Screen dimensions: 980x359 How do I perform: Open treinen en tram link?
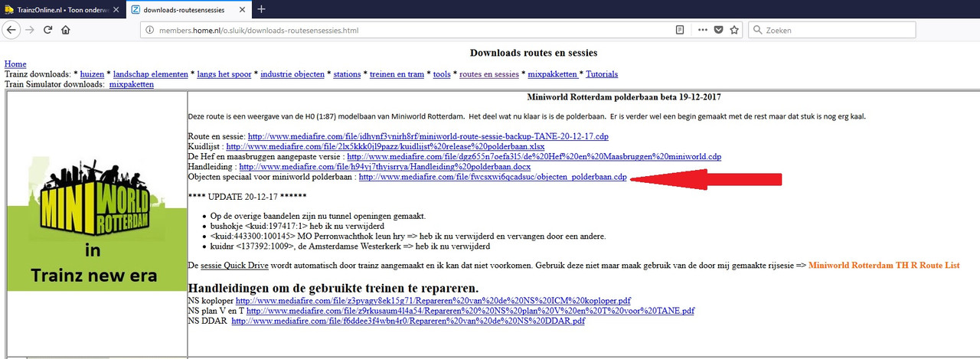coord(397,74)
